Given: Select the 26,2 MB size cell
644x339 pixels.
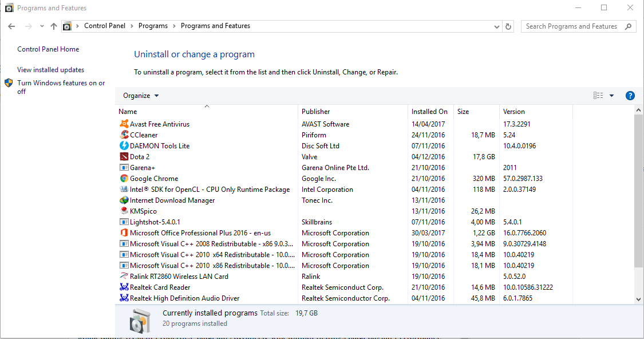Looking at the screenshot, I should tap(483, 211).
